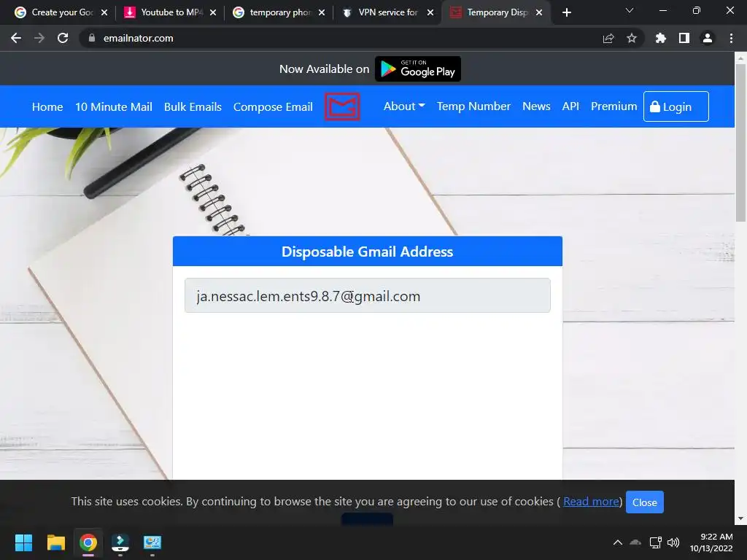Click the scrollbar up arrow
The width and height of the screenshot is (747, 560).
coord(740,57)
